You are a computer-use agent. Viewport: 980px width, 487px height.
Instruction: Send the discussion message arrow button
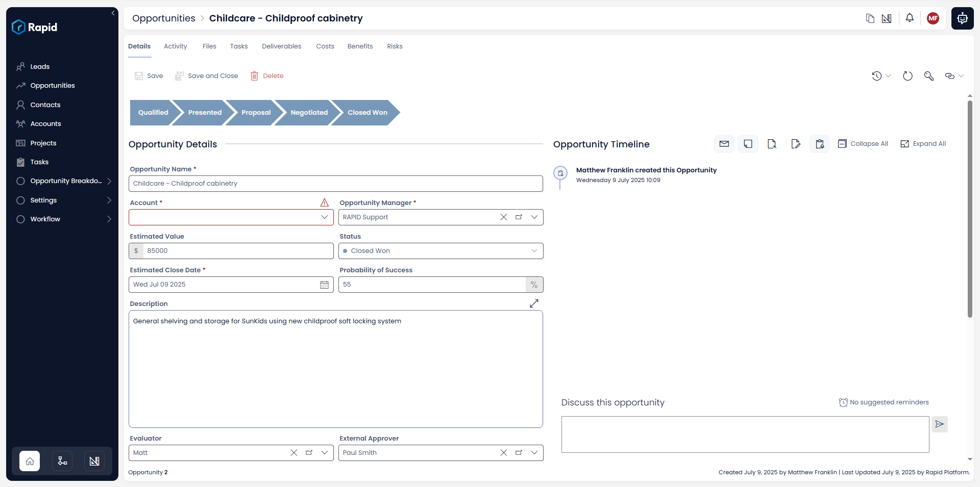[940, 424]
